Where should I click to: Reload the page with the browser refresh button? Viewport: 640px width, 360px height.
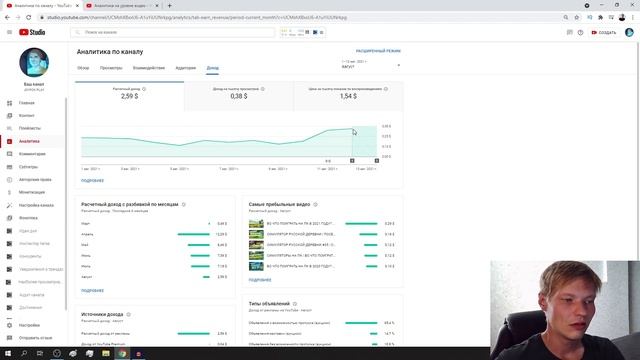[29, 18]
